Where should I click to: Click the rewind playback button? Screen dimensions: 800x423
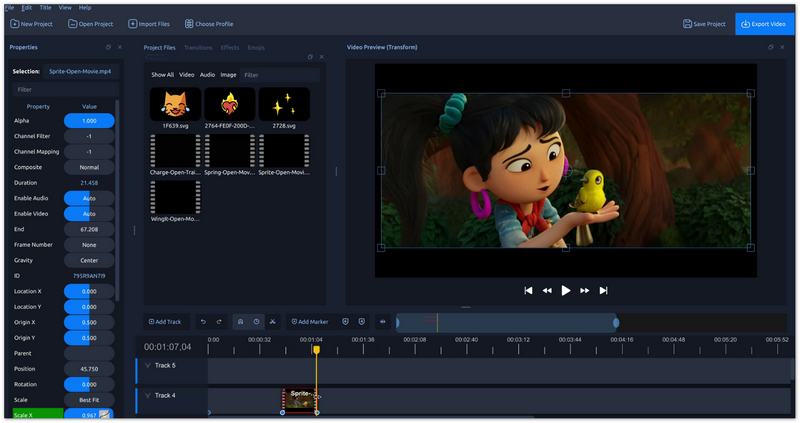click(547, 290)
